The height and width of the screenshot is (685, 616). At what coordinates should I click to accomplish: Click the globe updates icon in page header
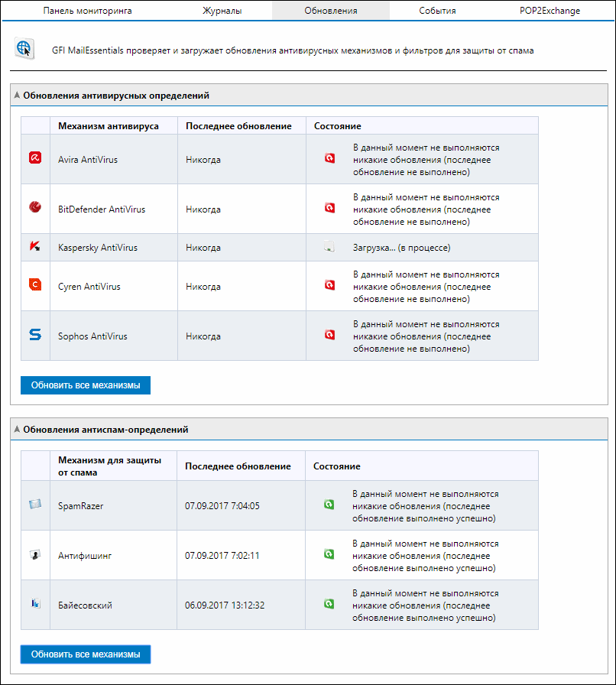click(24, 48)
